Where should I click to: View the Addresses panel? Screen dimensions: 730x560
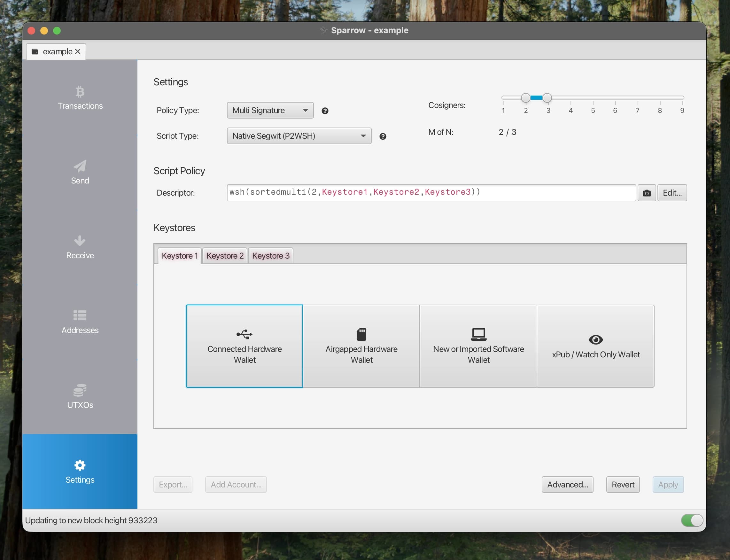pos(80,322)
